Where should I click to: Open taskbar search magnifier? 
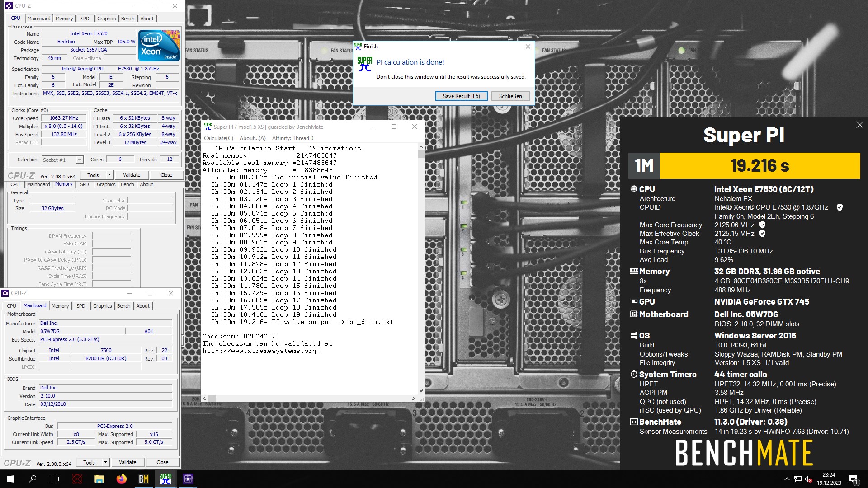[x=33, y=479]
